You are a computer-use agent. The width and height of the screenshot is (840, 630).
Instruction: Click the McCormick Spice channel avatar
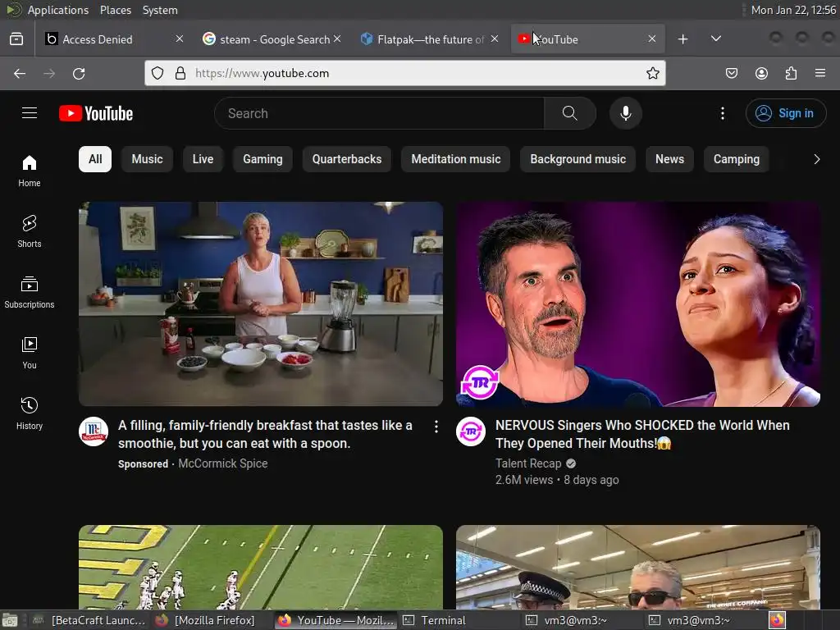pyautogui.click(x=94, y=431)
